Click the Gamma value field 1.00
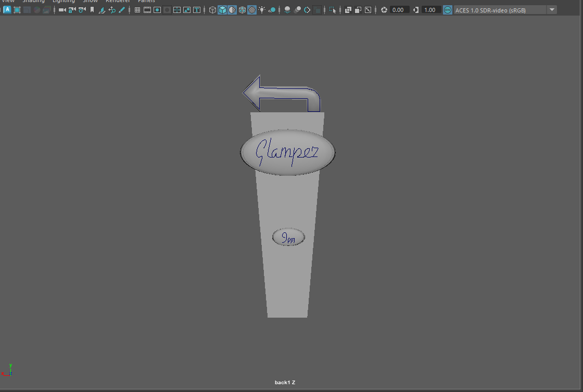Screen dimensions: 583x392 (432, 10)
